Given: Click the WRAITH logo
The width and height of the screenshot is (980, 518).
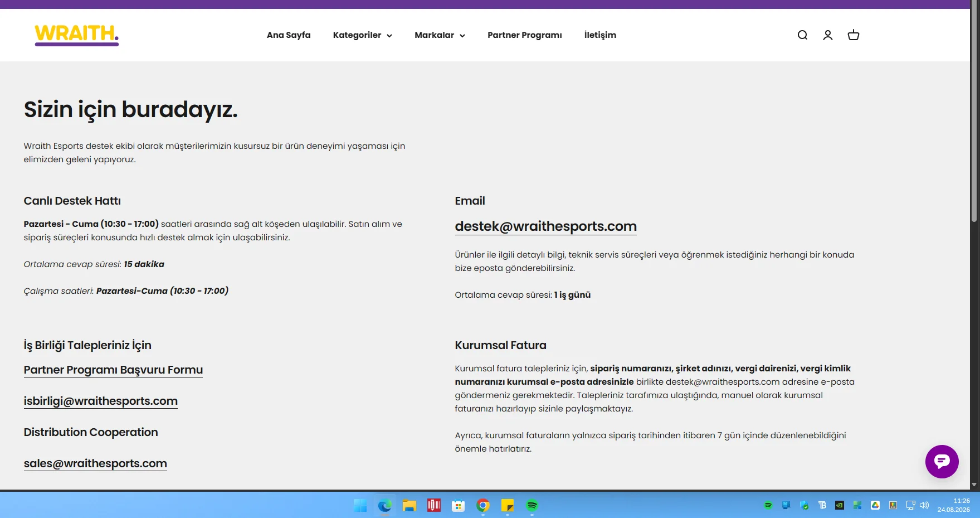Looking at the screenshot, I should point(77,35).
